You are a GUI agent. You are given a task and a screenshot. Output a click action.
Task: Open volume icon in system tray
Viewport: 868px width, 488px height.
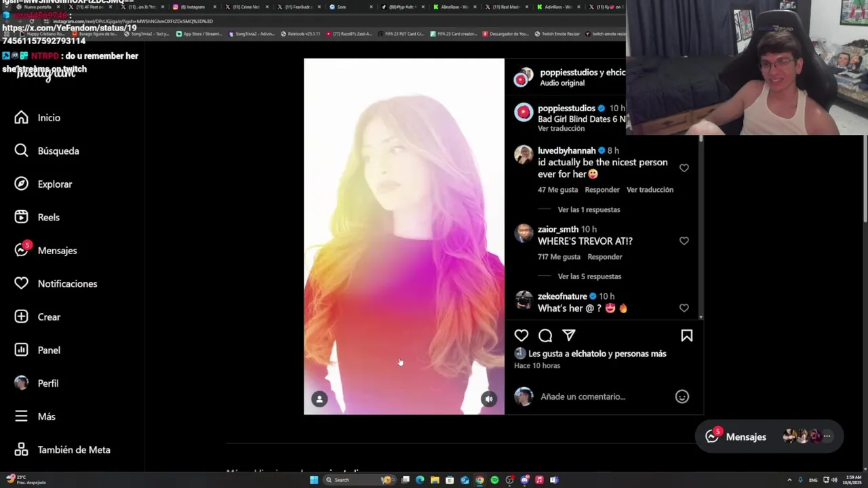pos(834,480)
